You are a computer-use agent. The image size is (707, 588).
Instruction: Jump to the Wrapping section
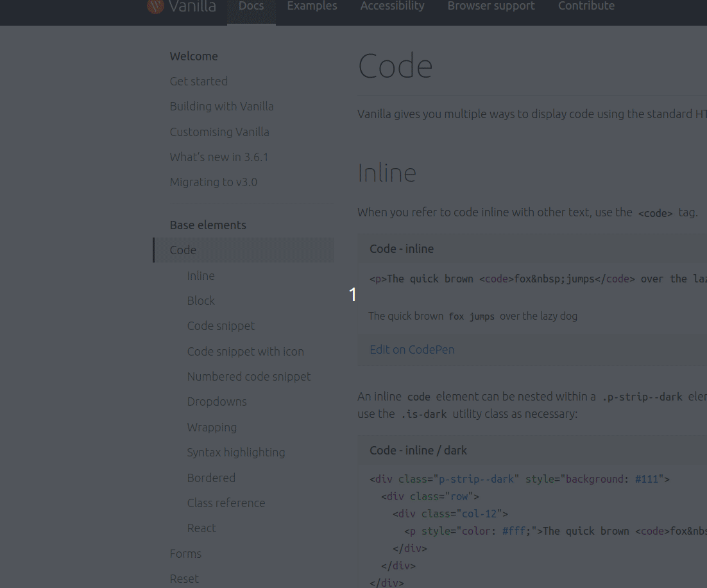coord(212,428)
